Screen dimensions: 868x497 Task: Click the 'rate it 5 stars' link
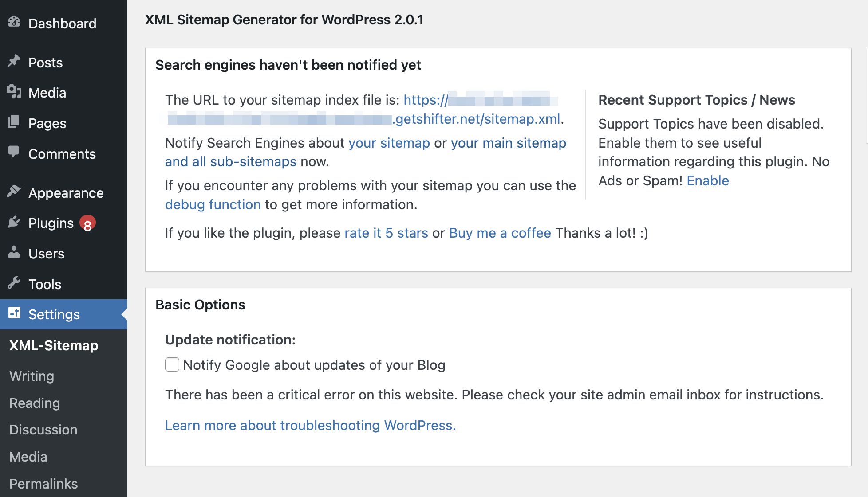coord(386,233)
